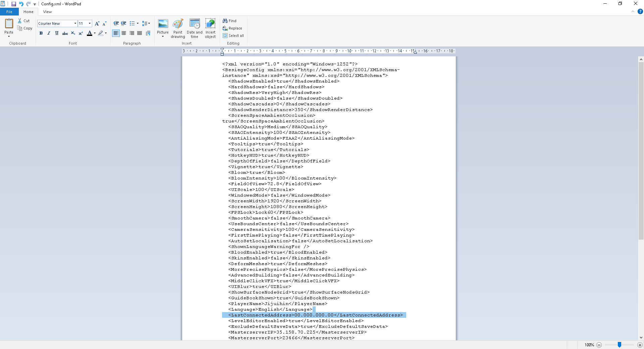Toggle subscript formatting
This screenshot has height=349, width=644.
tap(73, 33)
